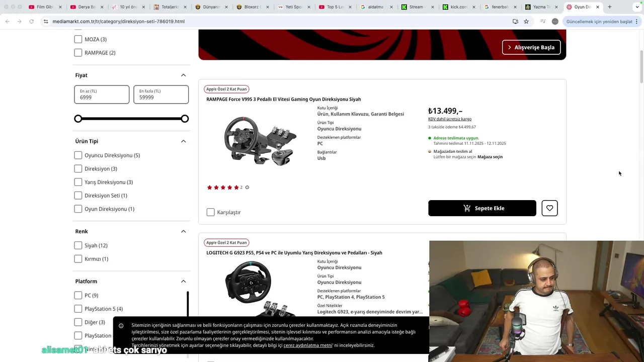
Task: Go forward in browser history
Action: (19, 22)
